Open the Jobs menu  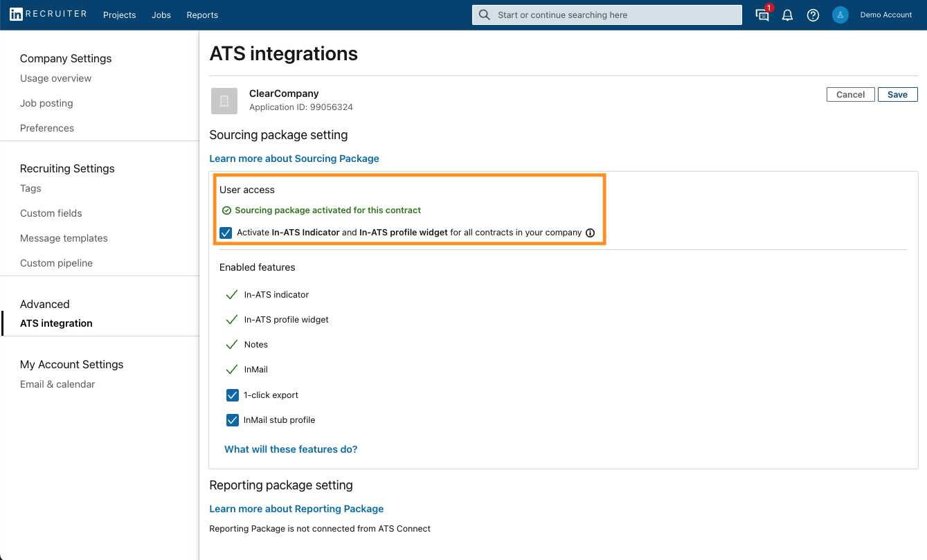tap(161, 15)
